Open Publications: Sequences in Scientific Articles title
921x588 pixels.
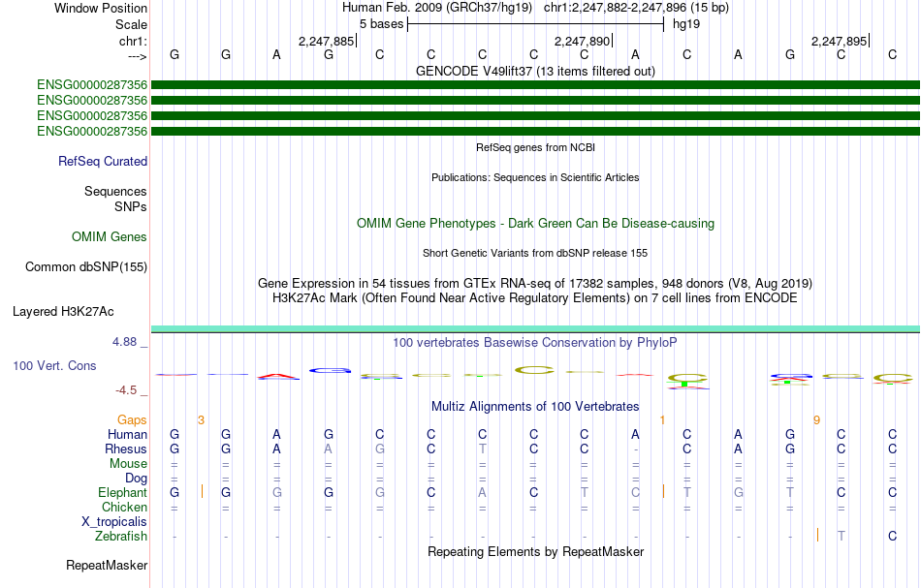point(535,177)
